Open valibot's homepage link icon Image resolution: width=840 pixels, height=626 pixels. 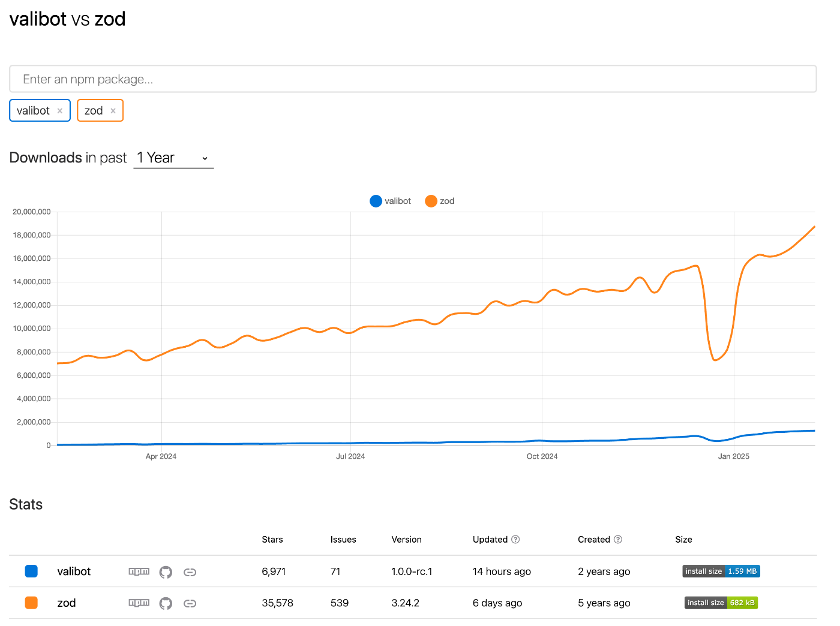point(190,572)
